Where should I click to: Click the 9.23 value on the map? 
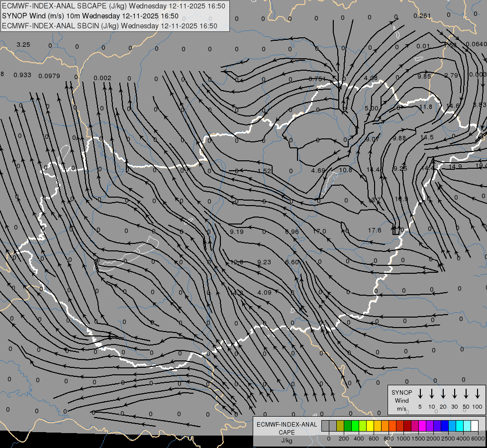(264, 262)
